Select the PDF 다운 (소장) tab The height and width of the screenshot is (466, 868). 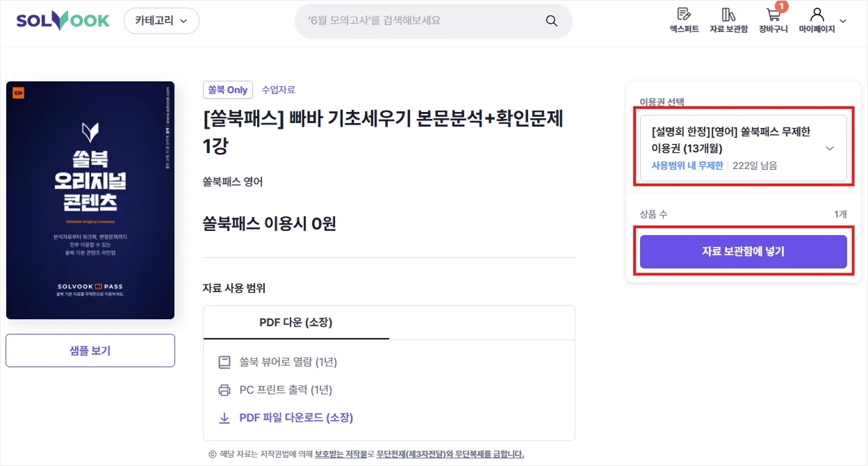[x=296, y=323]
